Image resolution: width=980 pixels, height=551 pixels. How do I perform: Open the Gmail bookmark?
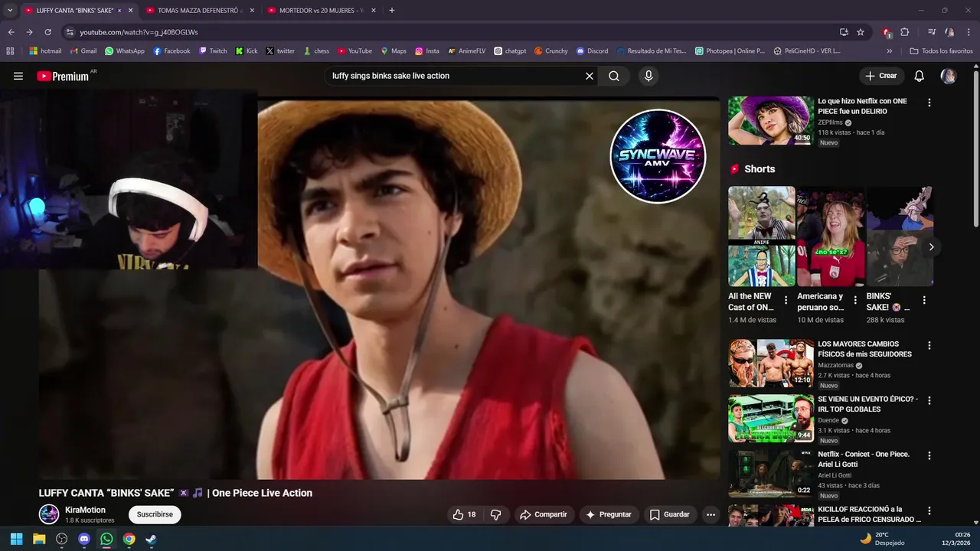(x=83, y=51)
